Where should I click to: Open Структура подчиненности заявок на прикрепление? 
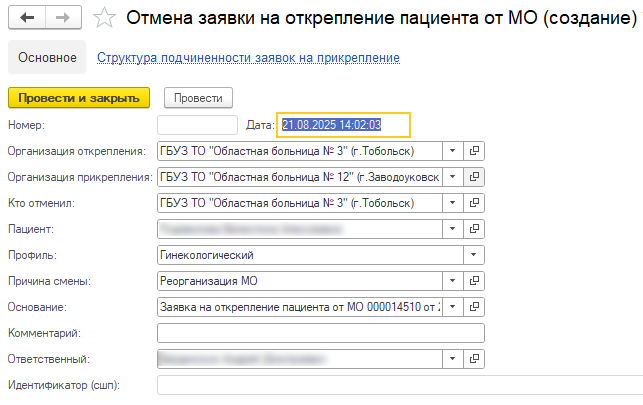pos(248,58)
